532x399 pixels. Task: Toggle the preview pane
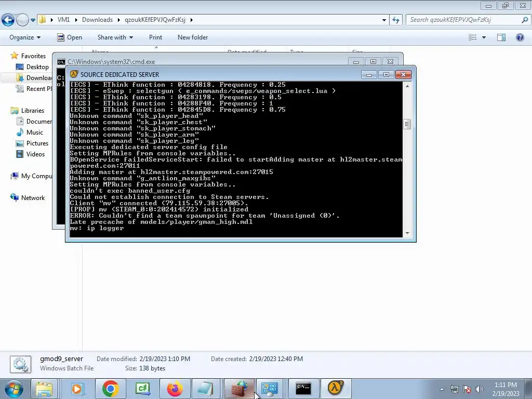(501, 37)
